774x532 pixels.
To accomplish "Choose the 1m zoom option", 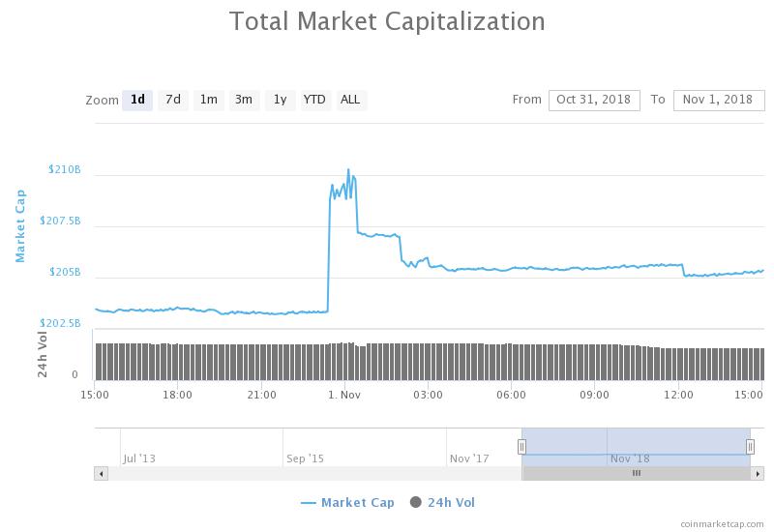I will 208,101.
